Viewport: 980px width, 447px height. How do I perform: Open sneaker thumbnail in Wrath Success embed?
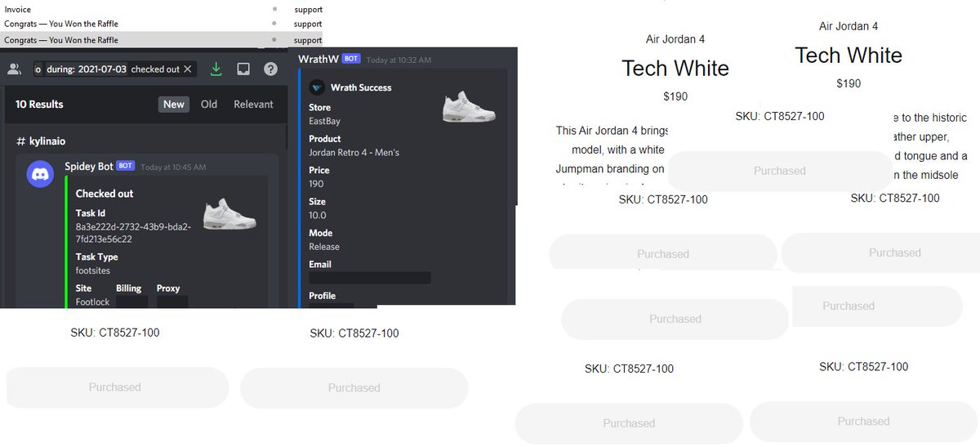[x=469, y=105]
